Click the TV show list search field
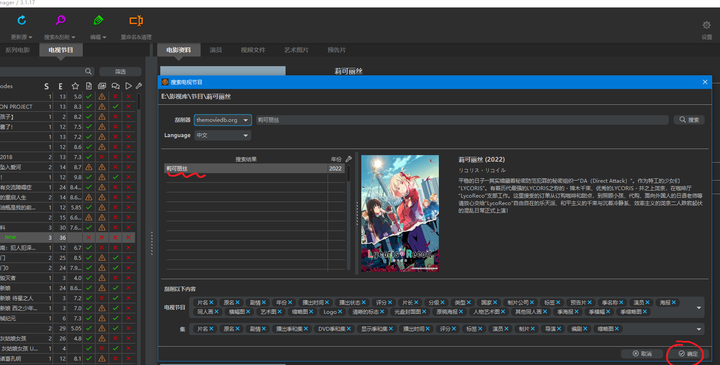Image resolution: width=720 pixels, height=365 pixels. coord(46,71)
